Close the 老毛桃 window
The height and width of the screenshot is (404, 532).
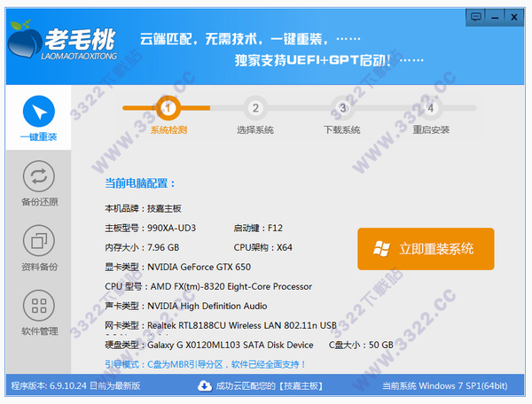pos(514,17)
